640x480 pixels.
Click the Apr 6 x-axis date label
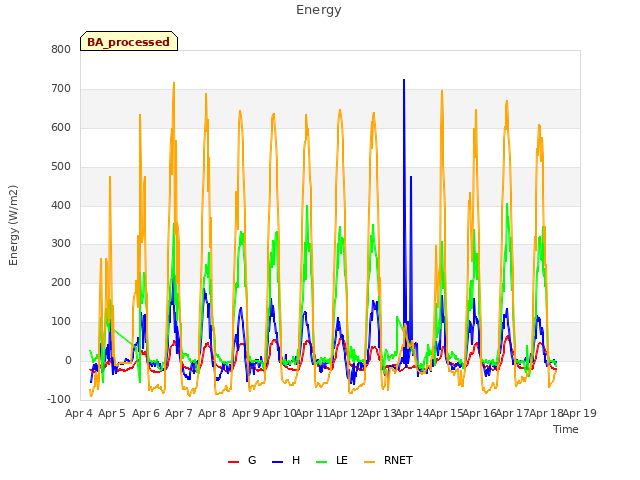click(146, 413)
